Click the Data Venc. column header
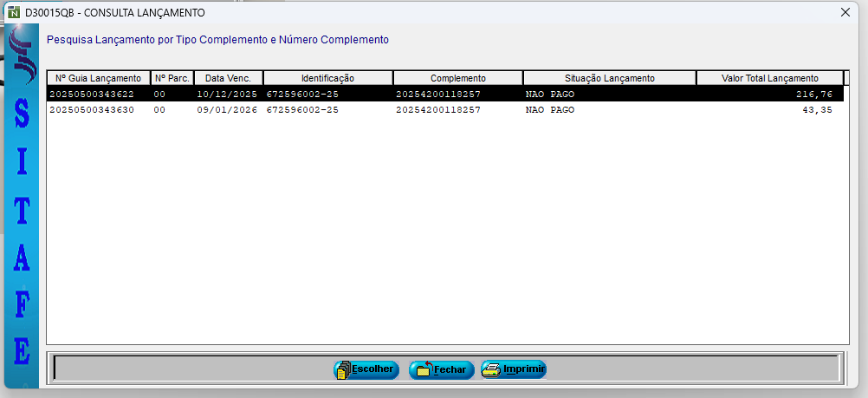868x398 pixels. [x=228, y=78]
